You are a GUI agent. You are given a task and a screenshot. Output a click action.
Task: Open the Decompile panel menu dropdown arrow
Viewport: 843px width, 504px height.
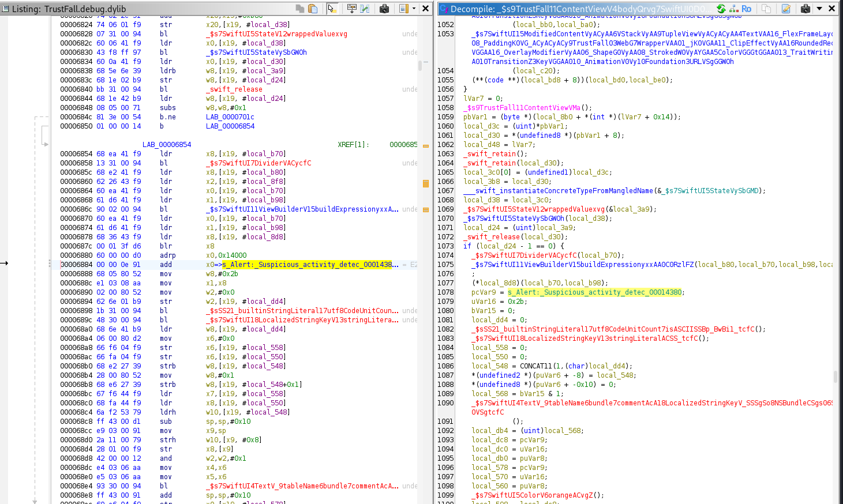[x=819, y=9]
